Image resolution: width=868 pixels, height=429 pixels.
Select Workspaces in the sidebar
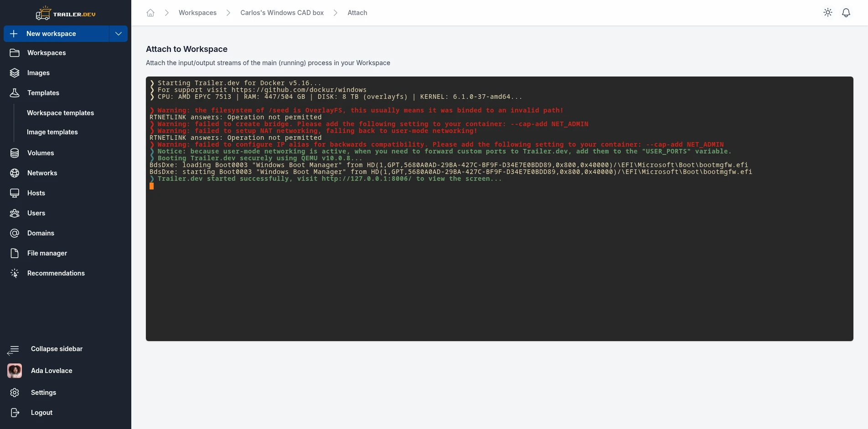point(46,53)
